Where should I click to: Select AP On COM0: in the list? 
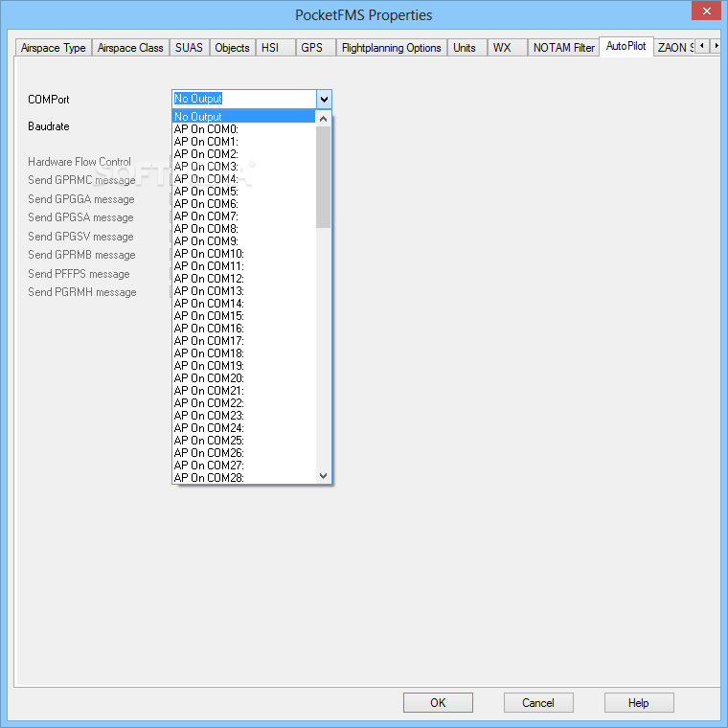point(243,129)
